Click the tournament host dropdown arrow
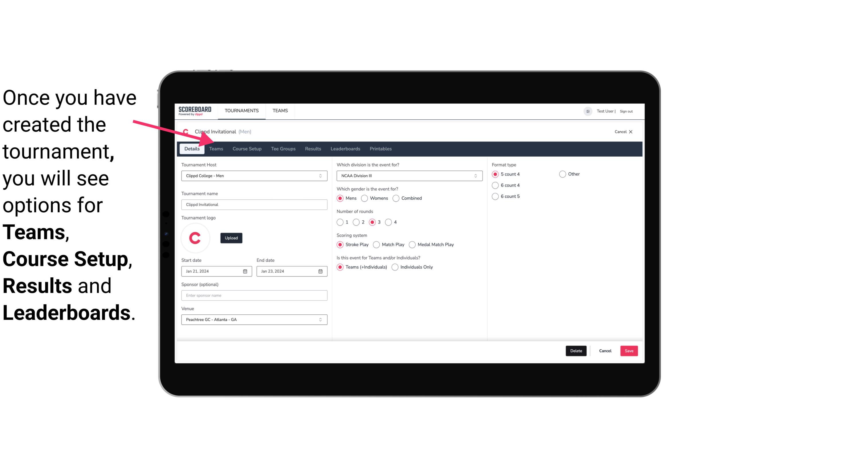The image size is (868, 467). [x=321, y=176]
